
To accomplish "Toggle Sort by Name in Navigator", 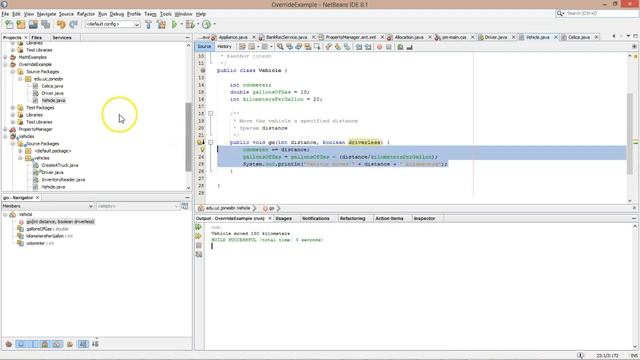I will pos(83,344).
